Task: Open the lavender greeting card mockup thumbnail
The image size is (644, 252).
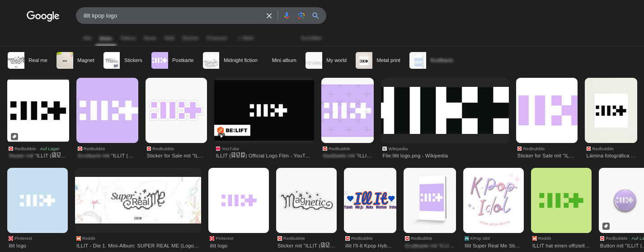Action: [x=430, y=200]
